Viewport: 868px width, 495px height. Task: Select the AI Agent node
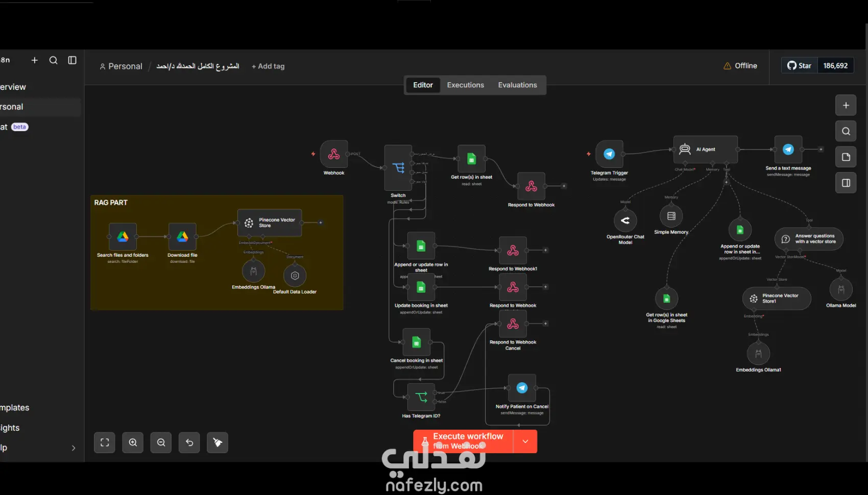pyautogui.click(x=706, y=150)
